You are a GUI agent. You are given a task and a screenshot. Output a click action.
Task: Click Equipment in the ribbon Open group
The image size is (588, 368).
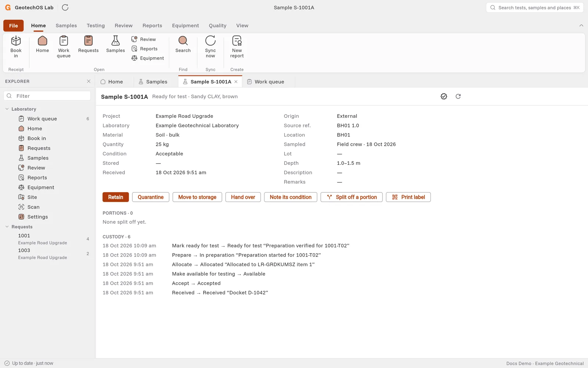pyautogui.click(x=148, y=58)
